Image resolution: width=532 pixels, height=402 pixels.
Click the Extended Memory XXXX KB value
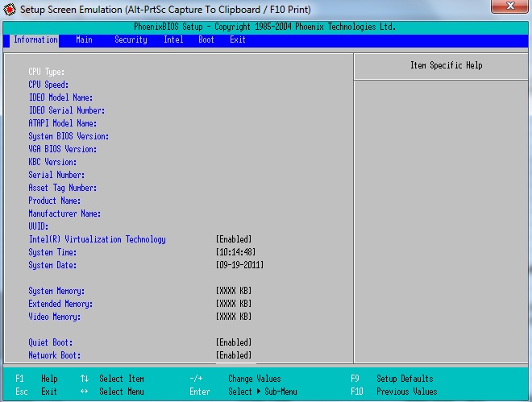pos(234,304)
